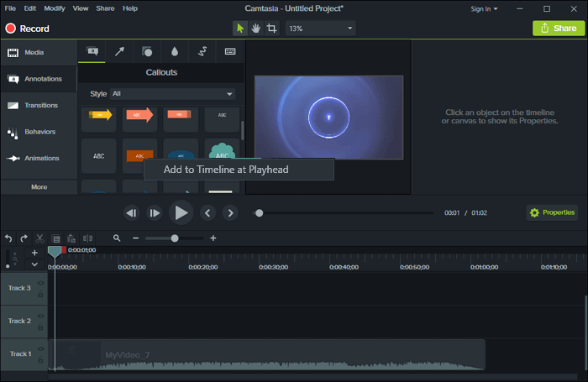Click the Split clip icon

tap(87, 238)
